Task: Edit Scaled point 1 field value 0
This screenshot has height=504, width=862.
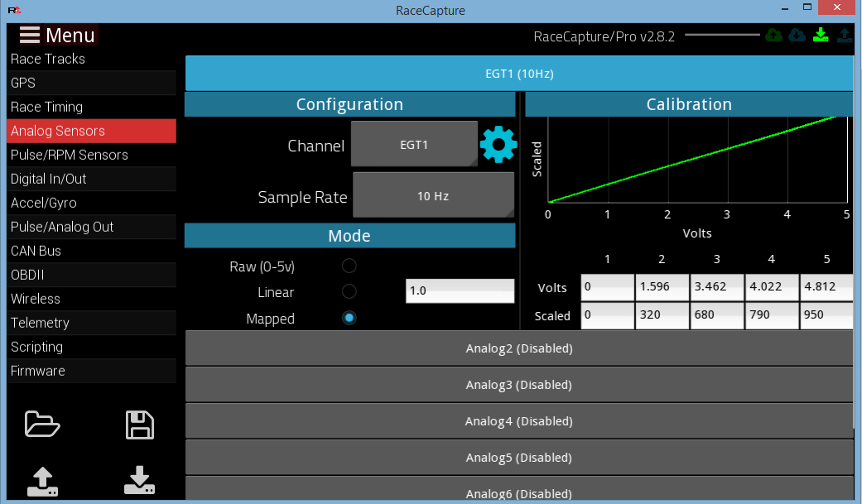Action: [608, 315]
